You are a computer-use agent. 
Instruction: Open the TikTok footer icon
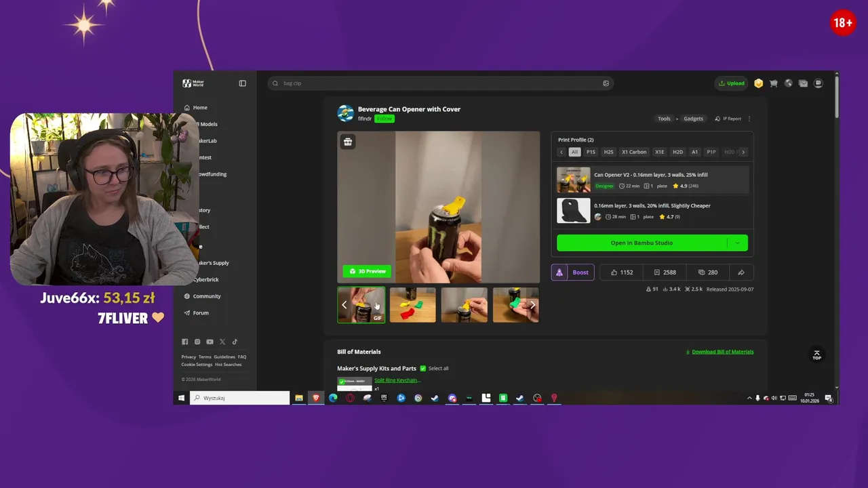[235, 342]
